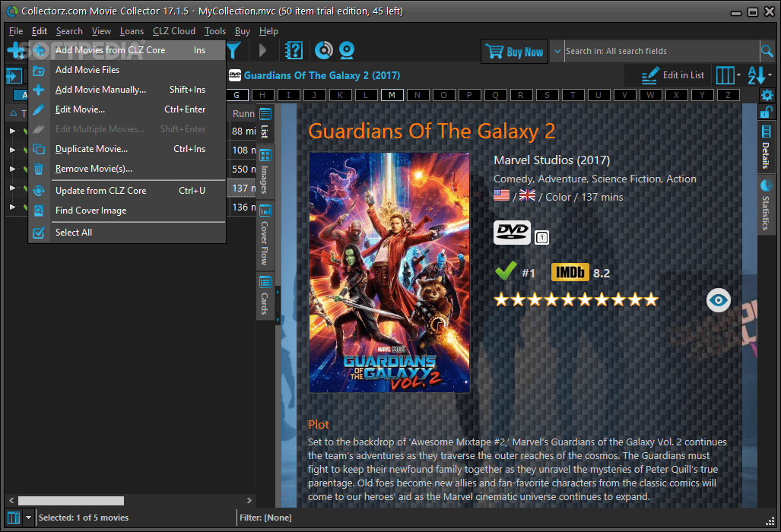Switch to the List view tab
The image size is (781, 532).
point(265,123)
